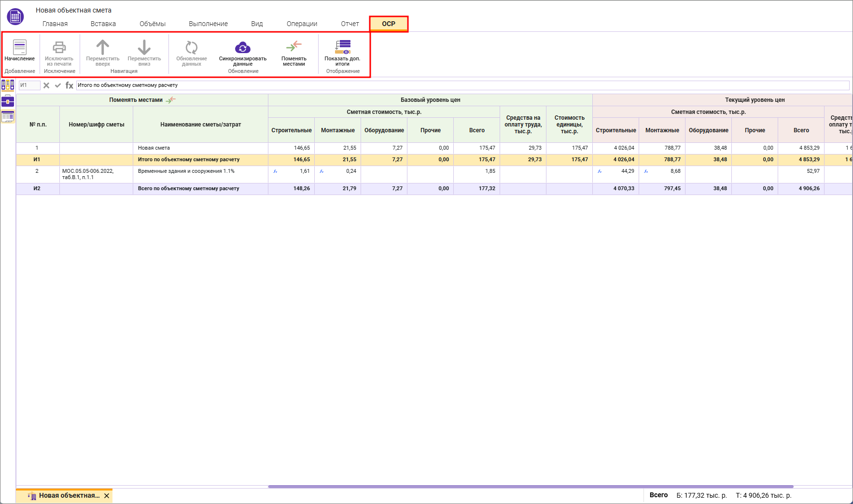
Task: Confirm formula entry with checkmark icon
Action: (58, 85)
